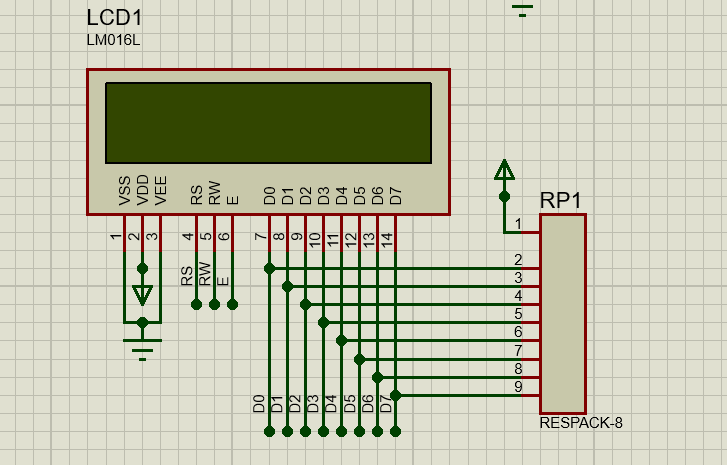Screen dimensions: 727x465
Task: Select the green LCD display screen
Action: [268, 122]
